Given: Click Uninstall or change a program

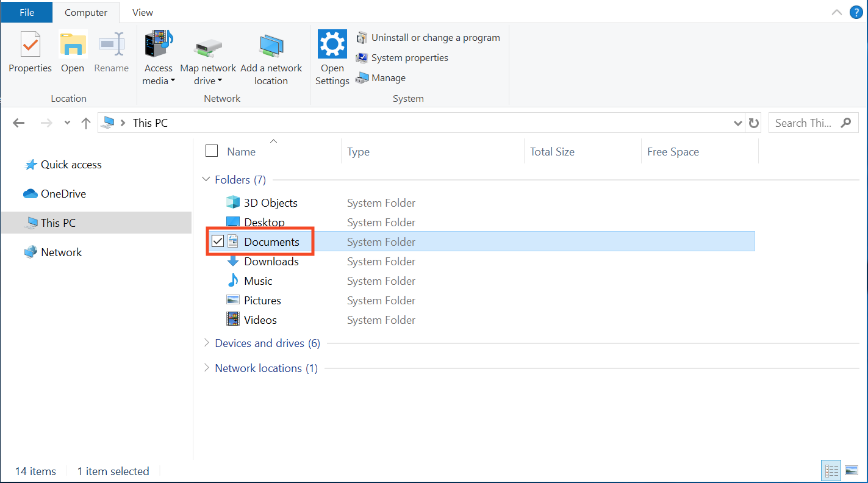Looking at the screenshot, I should [x=428, y=37].
